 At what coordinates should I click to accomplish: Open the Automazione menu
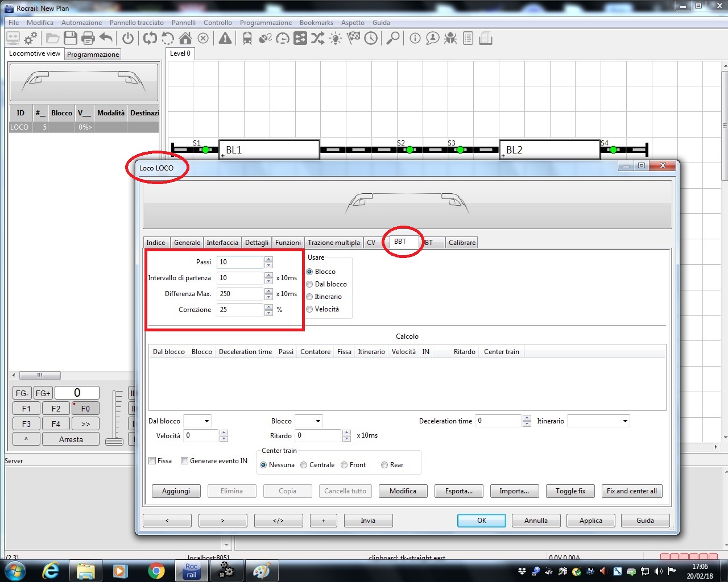pos(81,23)
